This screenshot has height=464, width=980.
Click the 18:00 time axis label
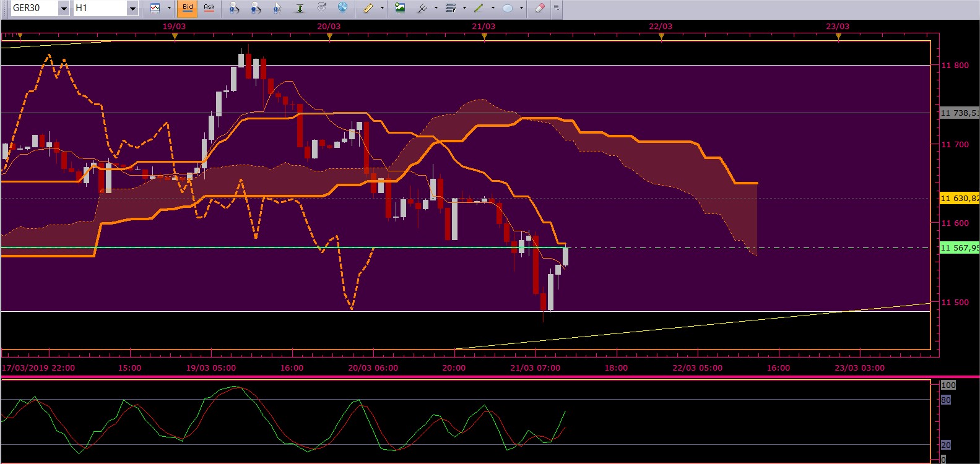point(616,367)
